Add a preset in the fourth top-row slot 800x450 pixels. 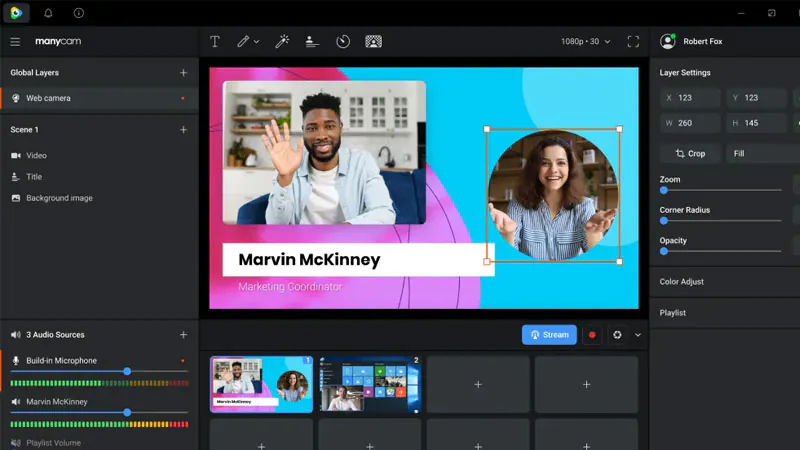[x=586, y=384]
